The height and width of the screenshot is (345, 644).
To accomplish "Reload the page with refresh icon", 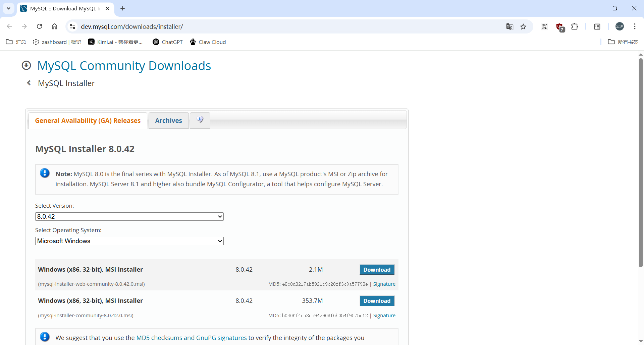I will point(39,26).
